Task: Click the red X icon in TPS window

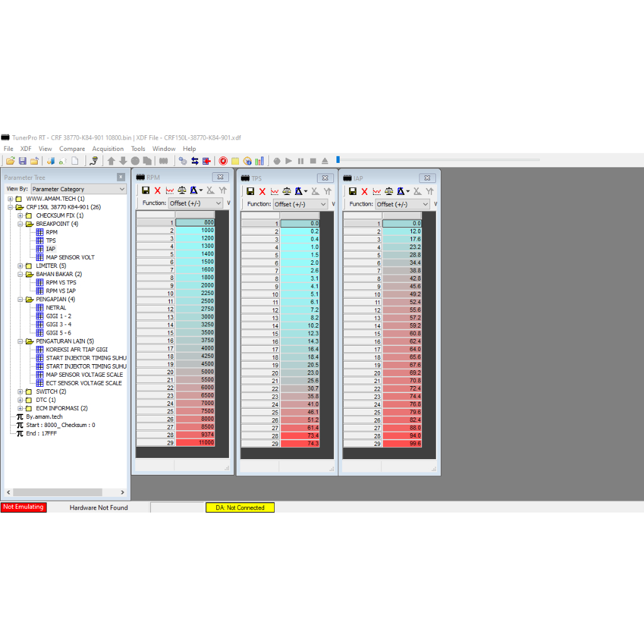Action: [262, 191]
